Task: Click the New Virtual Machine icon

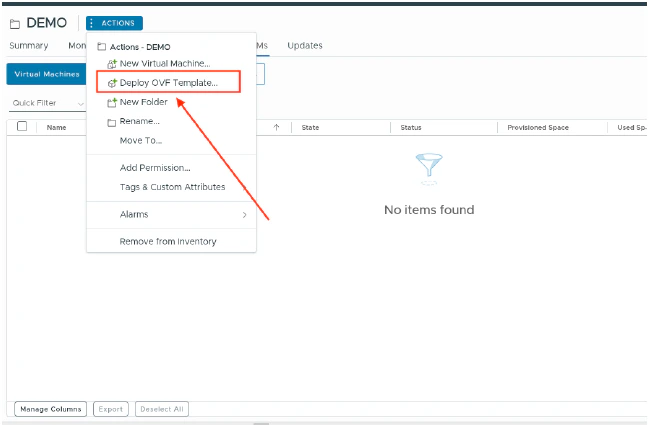Action: coord(112,64)
